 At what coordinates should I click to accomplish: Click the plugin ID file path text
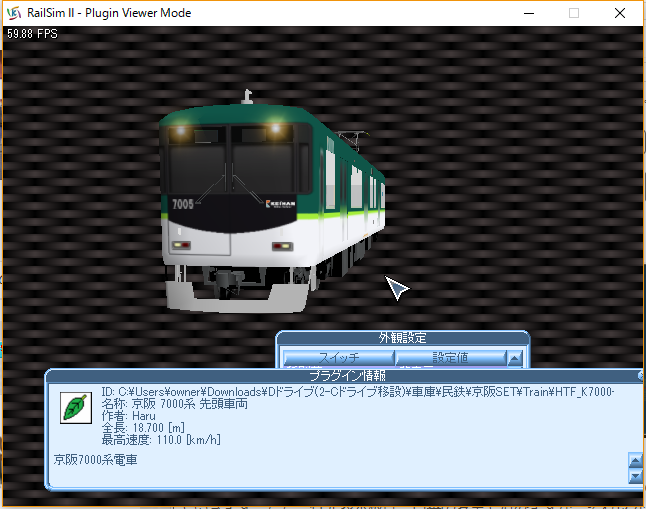pos(358,392)
